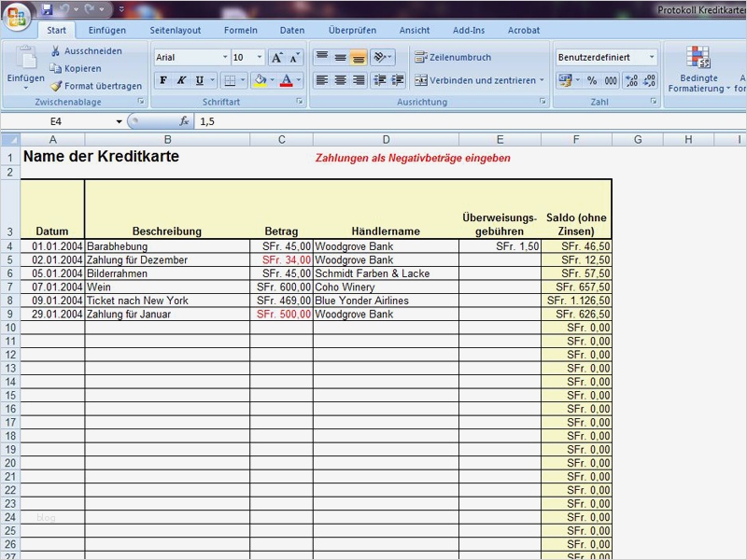Toggle bold formatting in the Schriftart group
This screenshot has width=747, height=560.
(x=162, y=80)
